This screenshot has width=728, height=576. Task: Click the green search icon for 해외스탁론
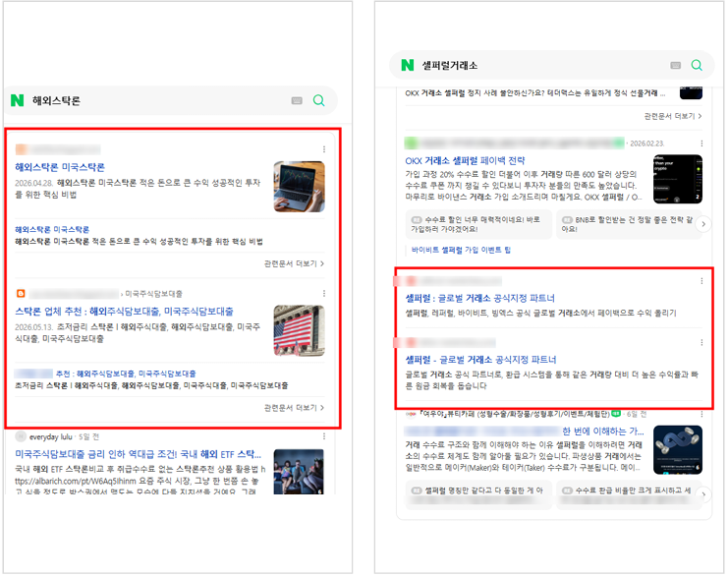(x=319, y=100)
